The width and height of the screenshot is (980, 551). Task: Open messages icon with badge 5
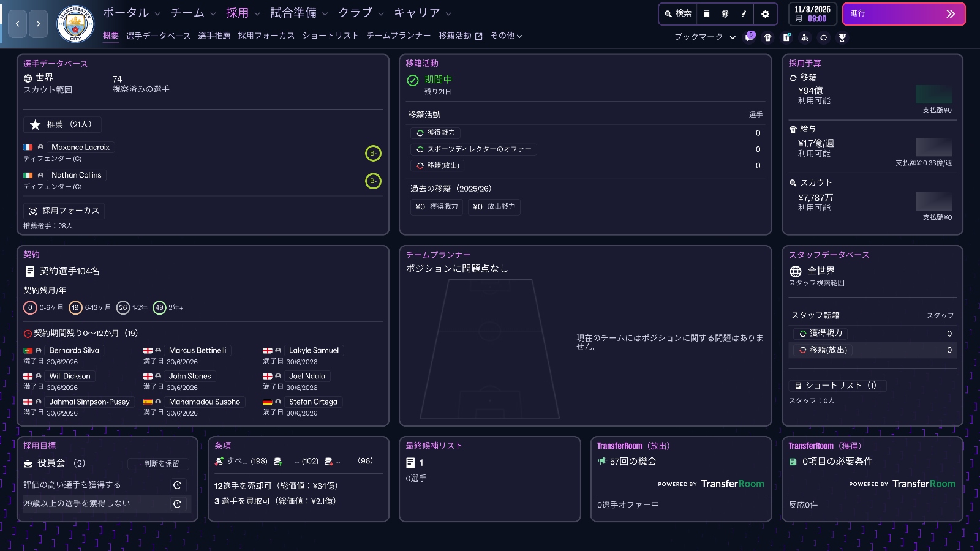(749, 37)
